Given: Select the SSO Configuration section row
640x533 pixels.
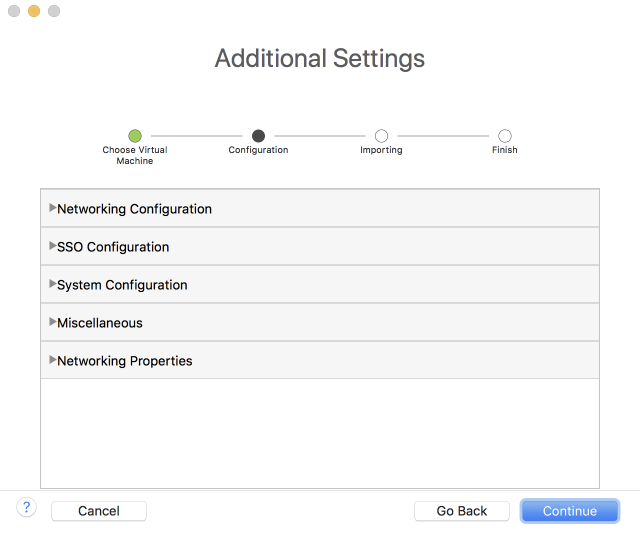Looking at the screenshot, I should tap(320, 247).
